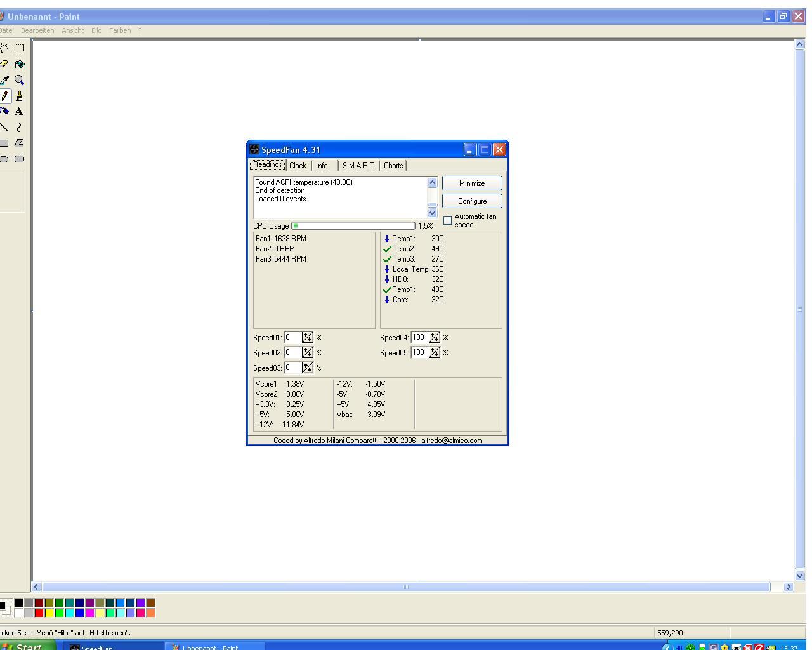Open the ? help menu in Paint
This screenshot has width=812, height=650.
coord(140,30)
